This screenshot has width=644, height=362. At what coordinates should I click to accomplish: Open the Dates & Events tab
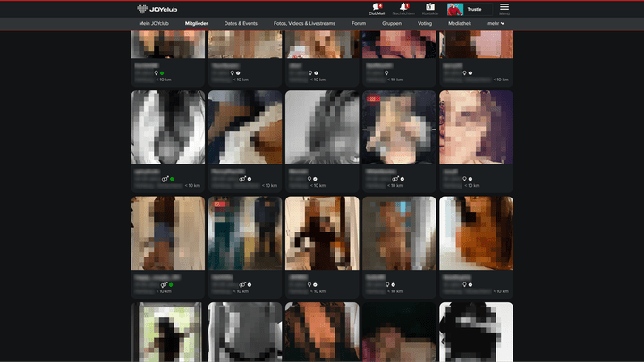241,23
